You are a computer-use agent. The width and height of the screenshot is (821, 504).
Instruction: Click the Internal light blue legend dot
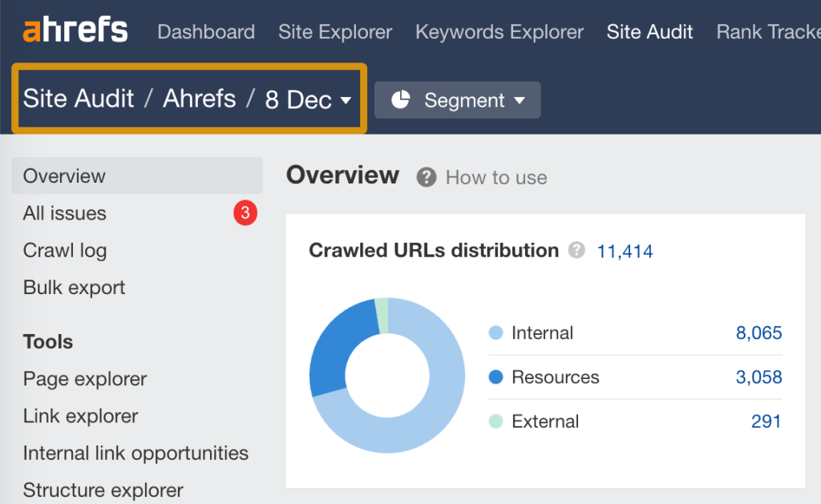point(495,333)
